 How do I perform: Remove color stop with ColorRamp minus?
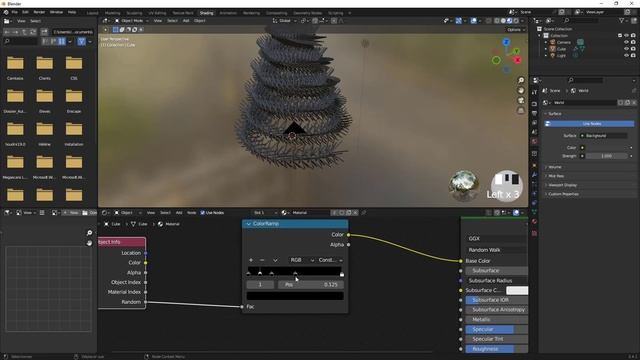coord(262,260)
